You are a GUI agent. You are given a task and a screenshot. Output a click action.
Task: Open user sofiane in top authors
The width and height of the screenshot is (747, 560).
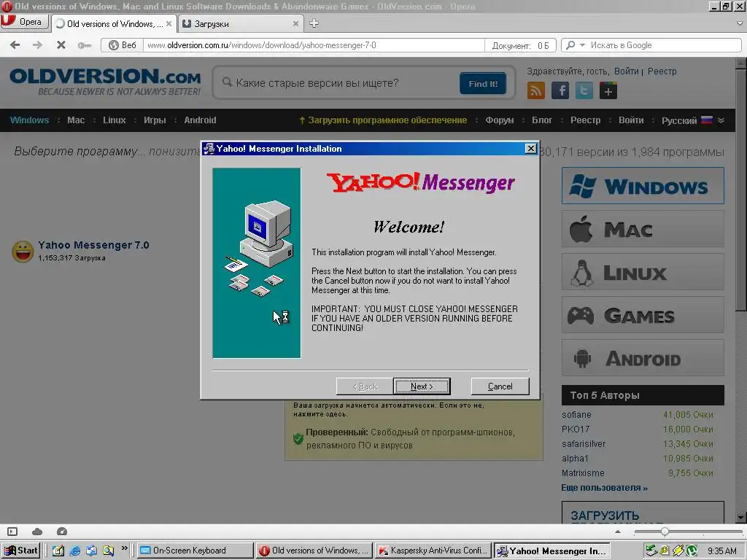[x=576, y=415]
